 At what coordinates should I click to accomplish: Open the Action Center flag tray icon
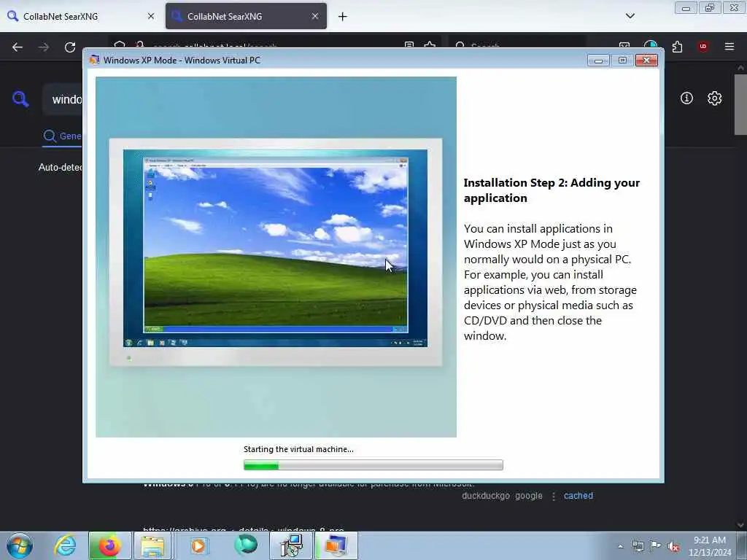tap(656, 546)
